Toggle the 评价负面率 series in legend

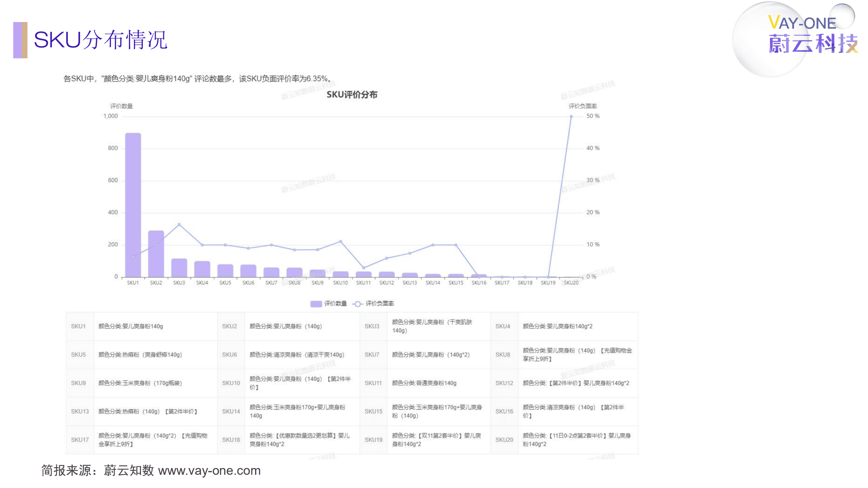pyautogui.click(x=380, y=304)
